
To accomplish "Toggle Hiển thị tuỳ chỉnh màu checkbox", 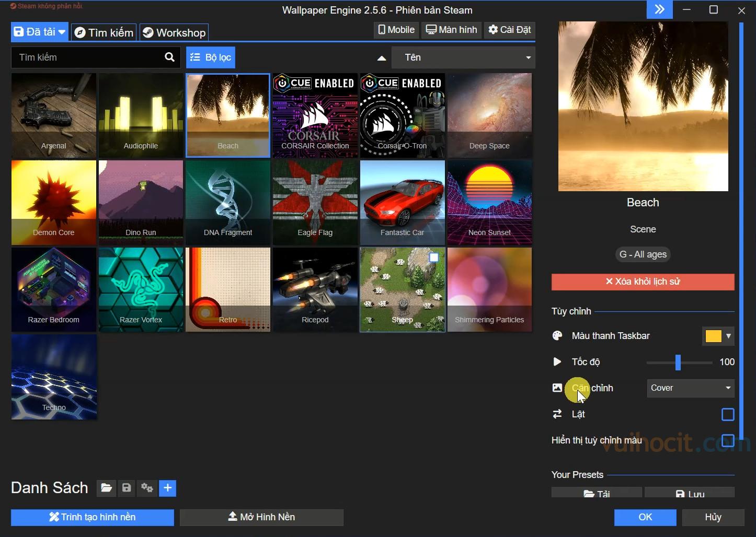I will point(727,440).
